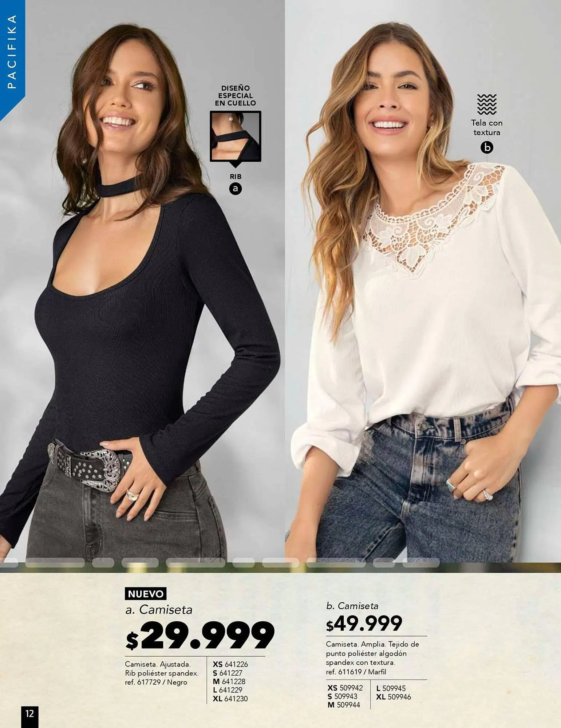Click the PACIFIKA brand tab
Screen dimensions: 561x728
[x=12, y=52]
